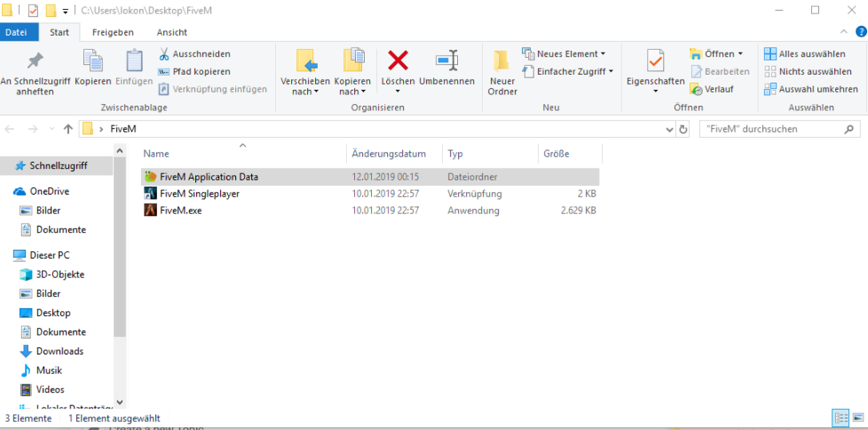This screenshot has height=430, width=868.
Task: Delete item with red X Löschen icon
Action: tap(398, 61)
